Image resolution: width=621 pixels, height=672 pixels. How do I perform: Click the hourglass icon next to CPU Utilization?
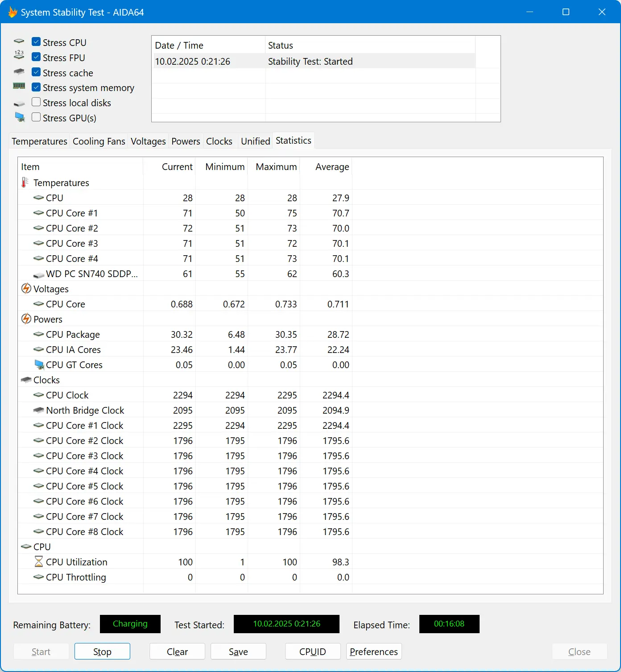pos(39,561)
